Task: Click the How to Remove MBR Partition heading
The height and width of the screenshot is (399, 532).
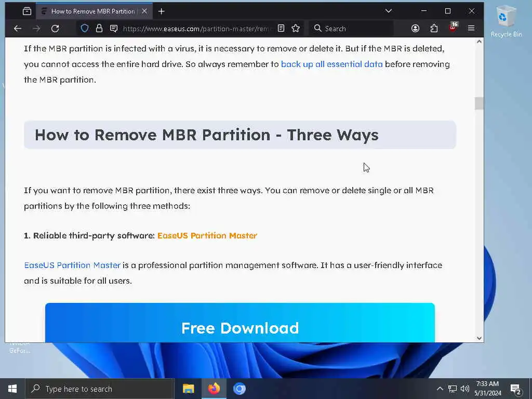Action: pos(207,135)
